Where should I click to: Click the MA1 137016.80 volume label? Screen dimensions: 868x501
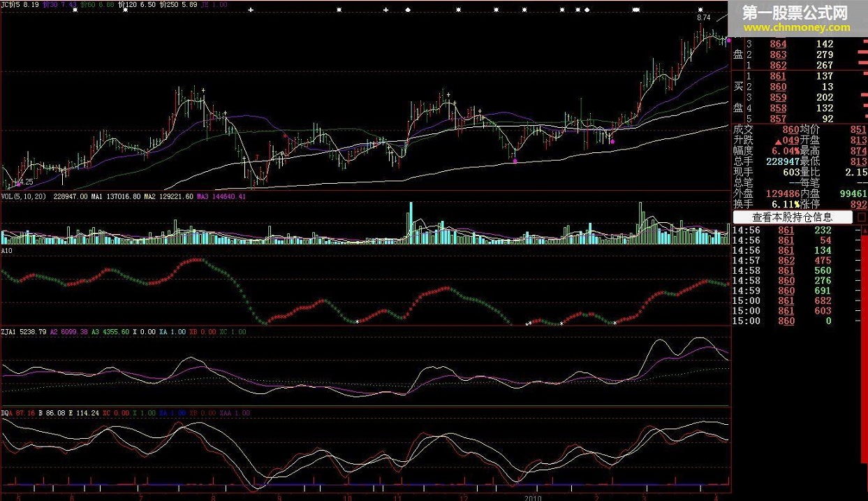[x=115, y=197]
